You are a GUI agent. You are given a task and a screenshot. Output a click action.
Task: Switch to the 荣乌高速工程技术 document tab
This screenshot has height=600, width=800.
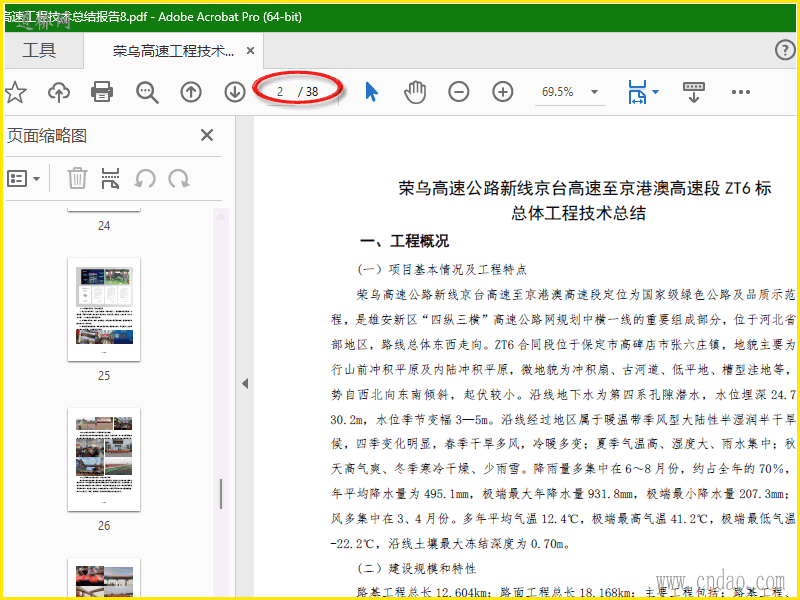[173, 51]
